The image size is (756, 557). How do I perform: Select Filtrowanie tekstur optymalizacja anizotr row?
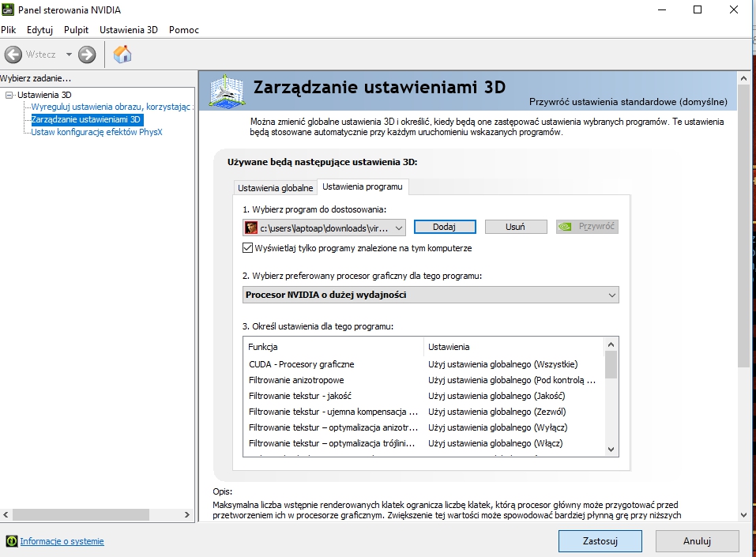(423, 427)
